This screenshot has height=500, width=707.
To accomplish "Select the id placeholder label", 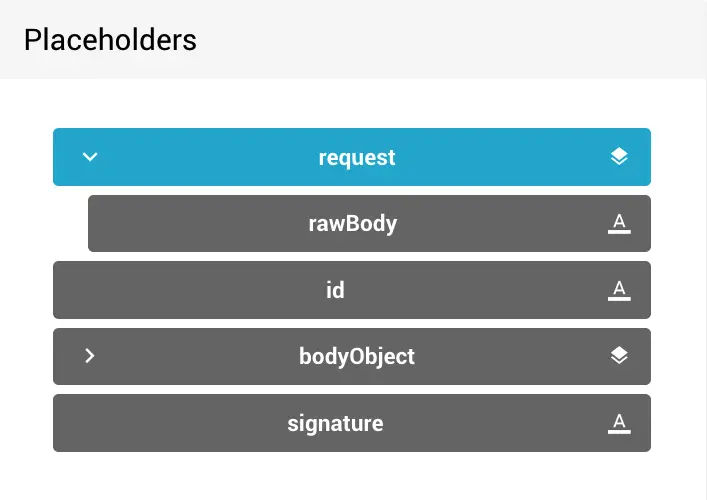I will 335,290.
